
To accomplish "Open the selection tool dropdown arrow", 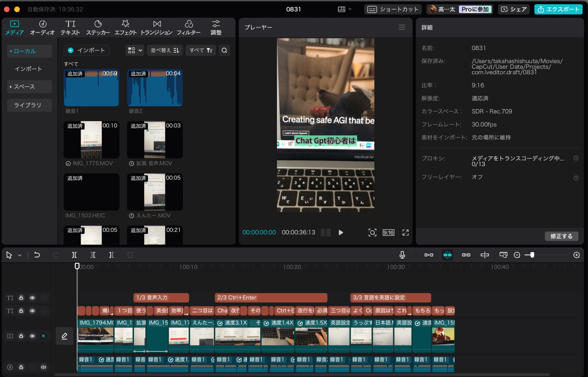I will point(20,255).
